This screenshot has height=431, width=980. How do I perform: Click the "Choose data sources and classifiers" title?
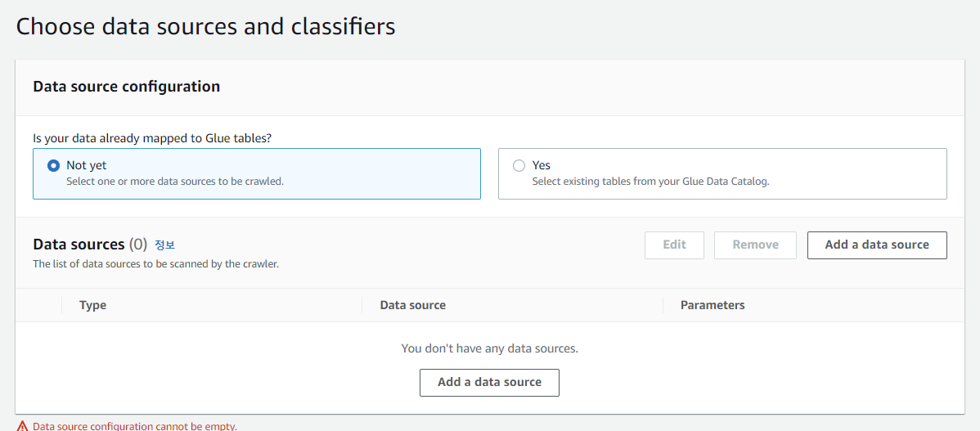(205, 27)
